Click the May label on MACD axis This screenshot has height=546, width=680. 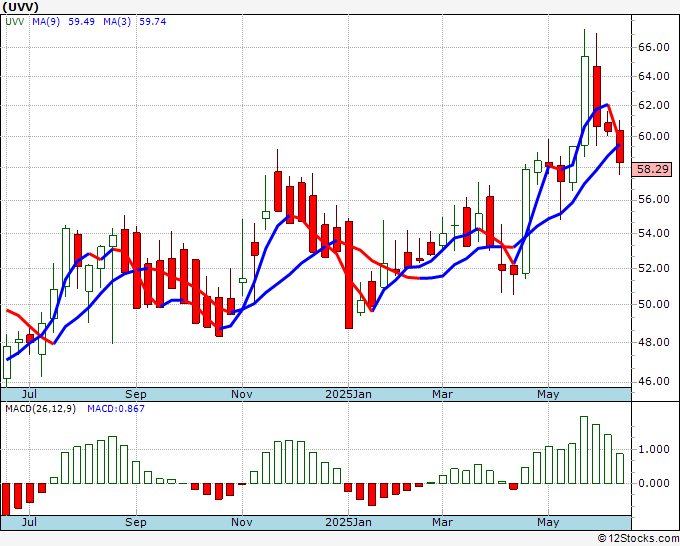click(x=548, y=522)
